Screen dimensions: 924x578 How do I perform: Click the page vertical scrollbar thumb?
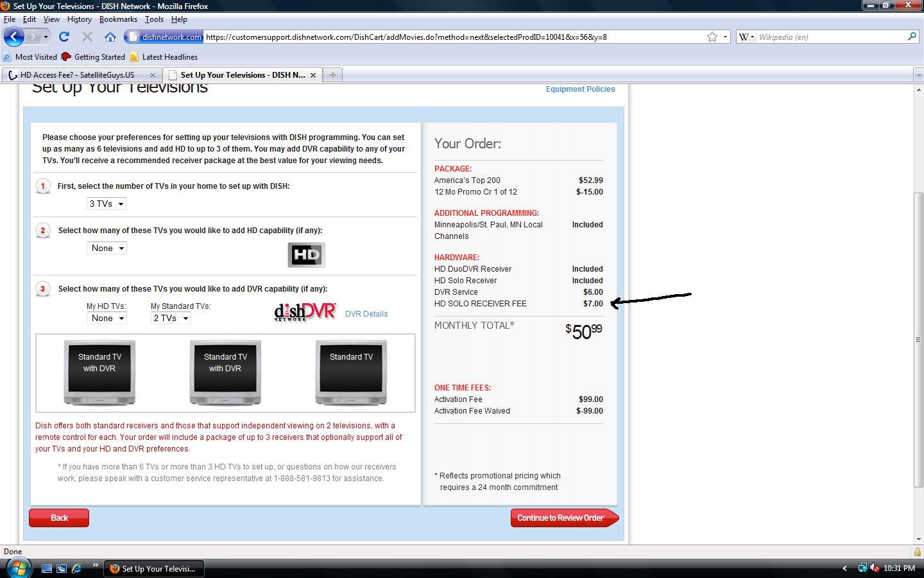(918, 339)
